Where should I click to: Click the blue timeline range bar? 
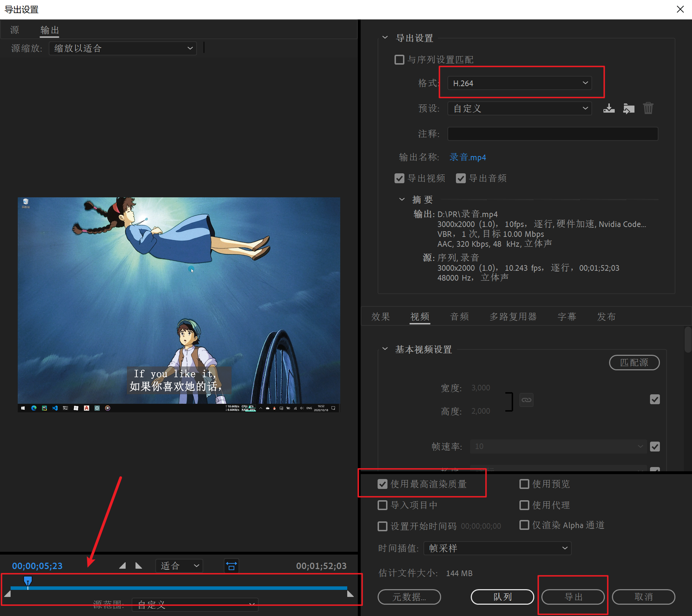click(179, 588)
